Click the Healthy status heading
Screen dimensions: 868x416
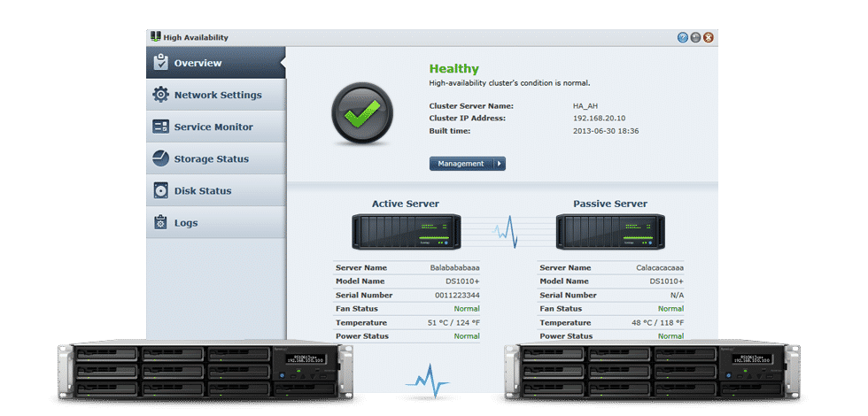pyautogui.click(x=453, y=69)
